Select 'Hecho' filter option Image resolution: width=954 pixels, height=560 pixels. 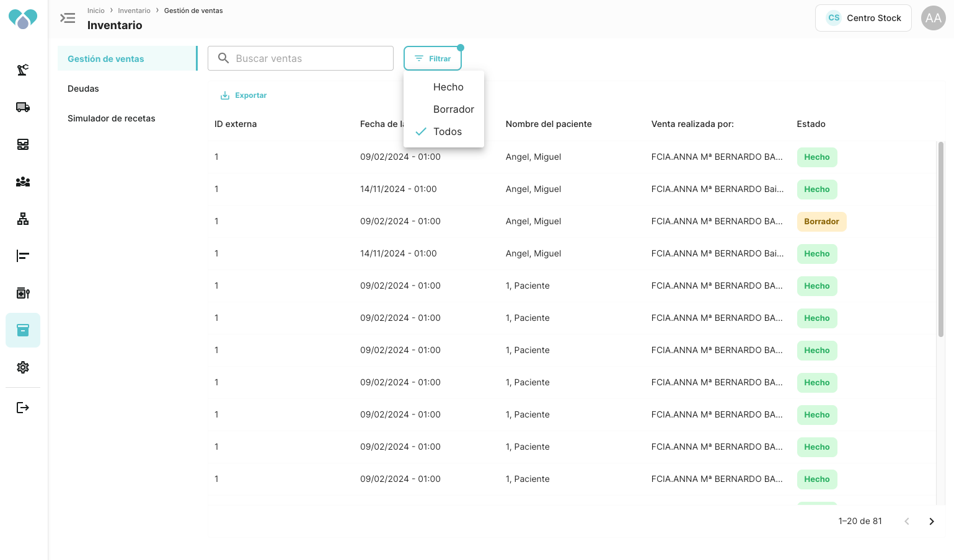tap(448, 87)
